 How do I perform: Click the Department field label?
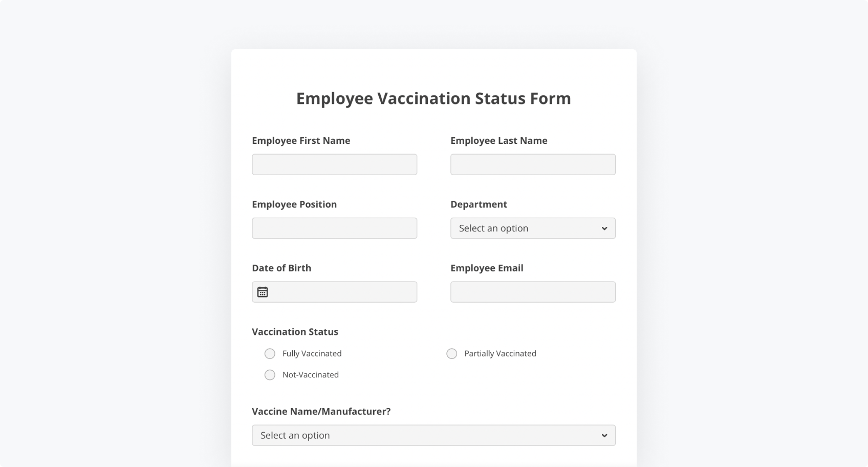coord(479,204)
